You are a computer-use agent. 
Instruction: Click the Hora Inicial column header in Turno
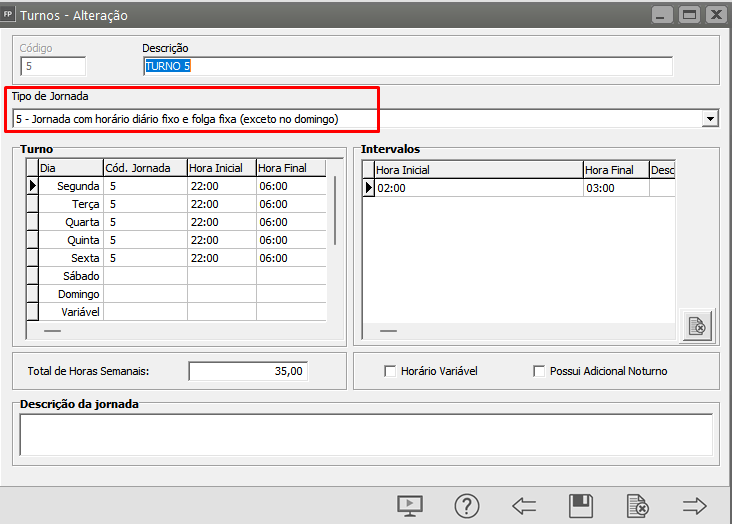pyautogui.click(x=220, y=168)
